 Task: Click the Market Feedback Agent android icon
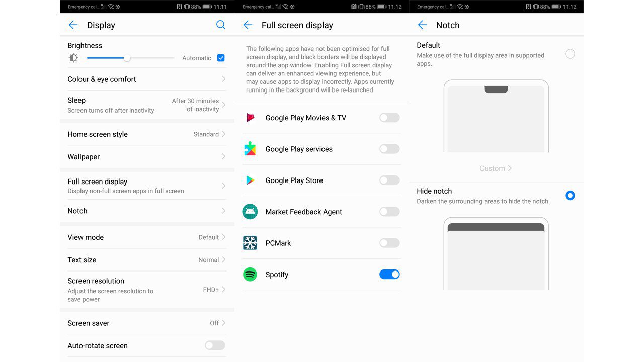click(x=250, y=212)
